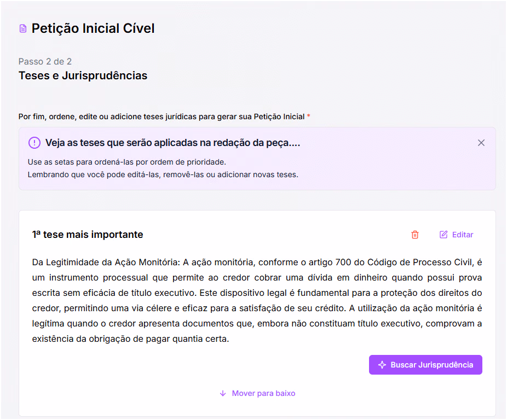Dismiss the purple tips banner
The height and width of the screenshot is (420, 507).
point(481,143)
